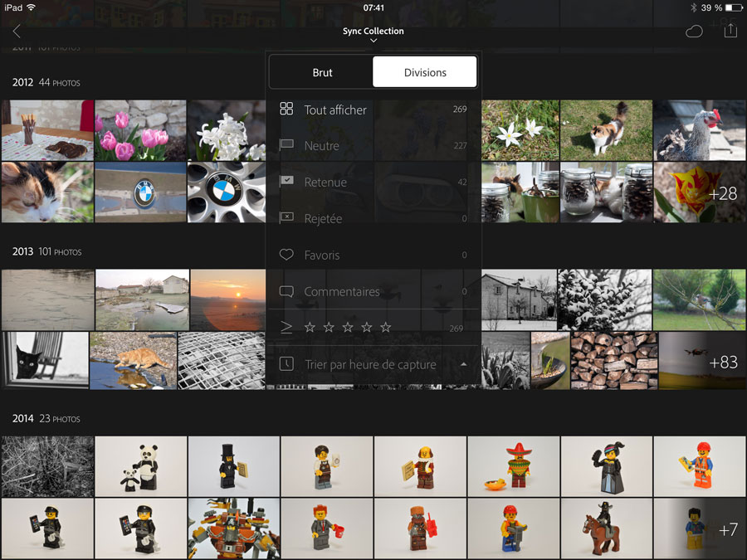Open the calico cat on grass photo
Image resolution: width=747 pixels, height=560 pixels.
606,130
